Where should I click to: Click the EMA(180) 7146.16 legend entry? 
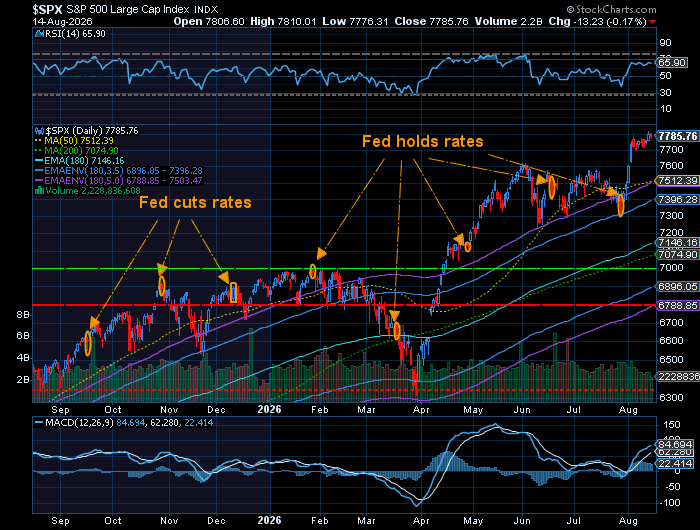point(84,160)
